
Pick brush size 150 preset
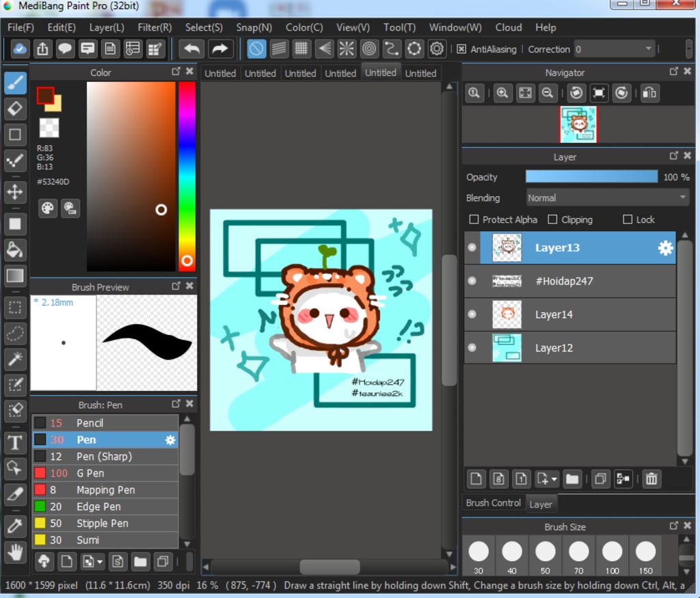(645, 556)
